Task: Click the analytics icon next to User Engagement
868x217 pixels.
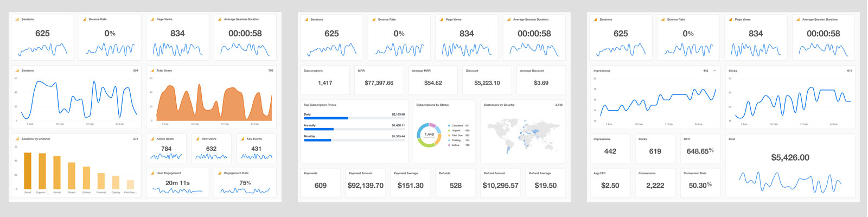Action: [x=152, y=173]
